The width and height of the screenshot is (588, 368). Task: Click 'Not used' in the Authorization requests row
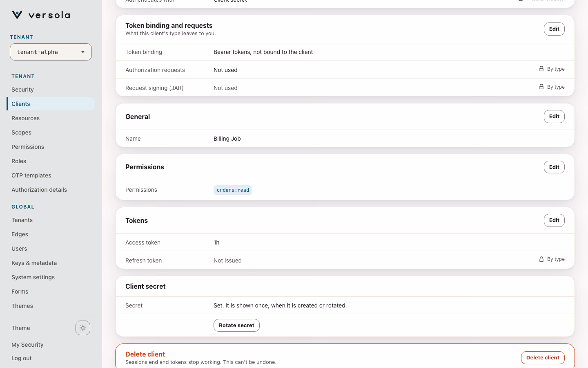(x=225, y=70)
